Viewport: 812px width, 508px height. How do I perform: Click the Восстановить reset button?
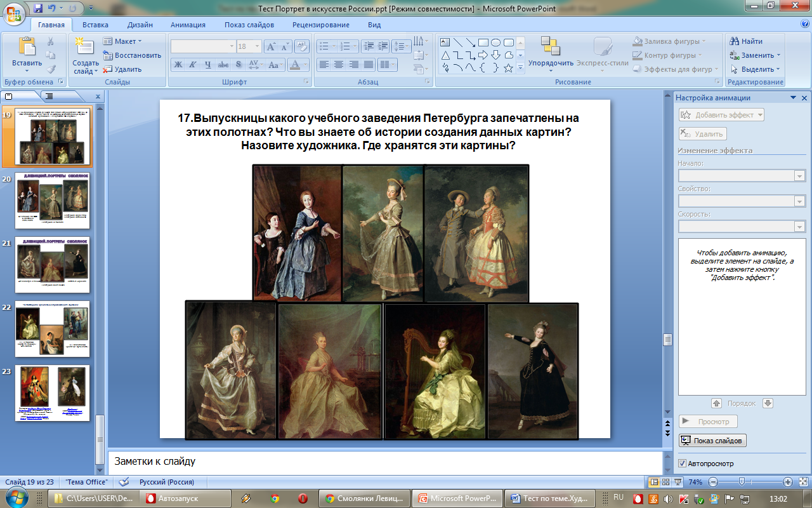(x=133, y=55)
